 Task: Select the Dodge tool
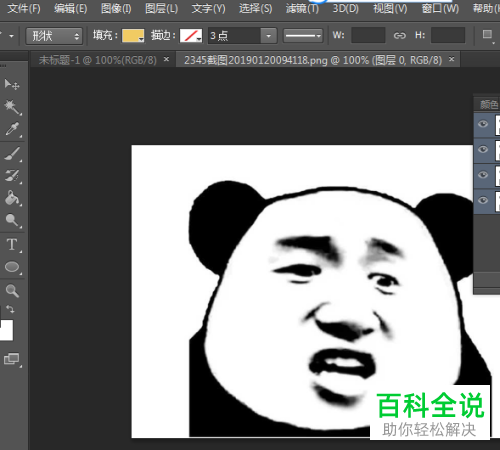click(x=12, y=220)
